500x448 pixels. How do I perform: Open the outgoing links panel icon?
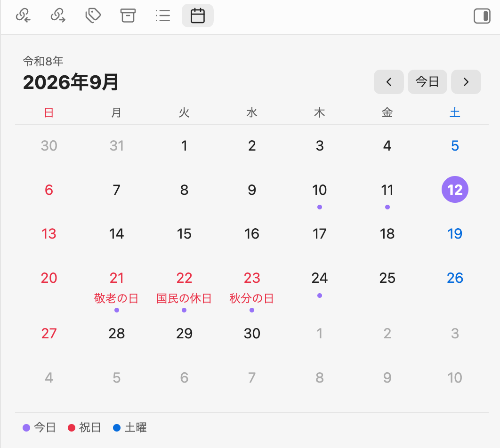58,16
